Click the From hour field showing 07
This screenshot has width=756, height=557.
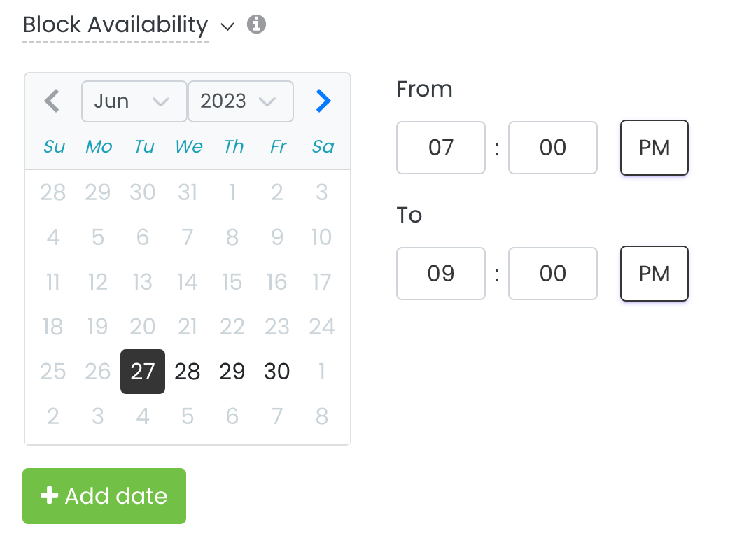[440, 148]
